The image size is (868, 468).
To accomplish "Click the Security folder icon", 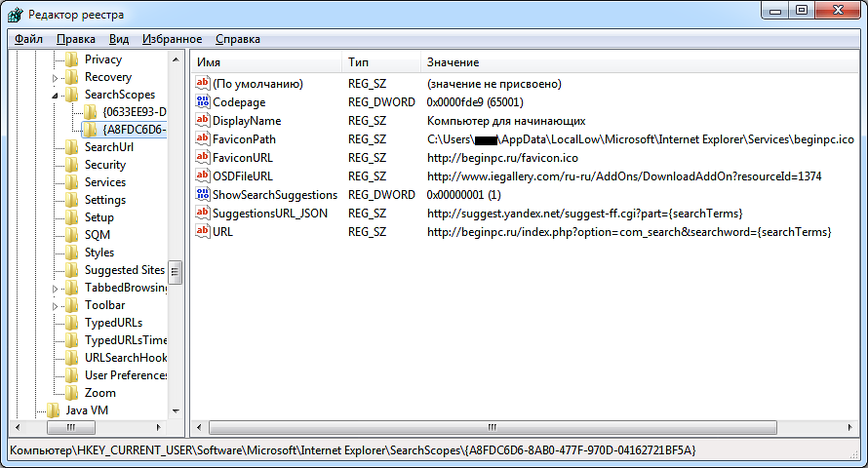I will point(72,165).
